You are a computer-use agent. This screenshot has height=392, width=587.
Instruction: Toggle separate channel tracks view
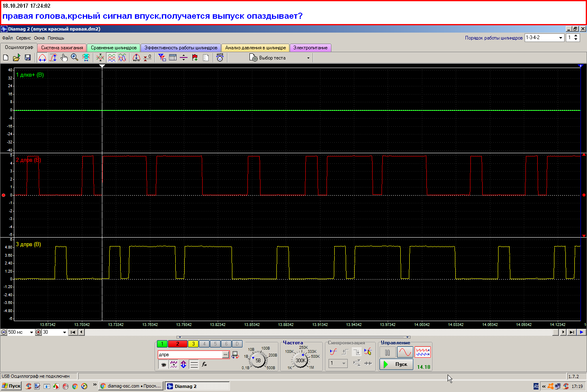click(111, 57)
